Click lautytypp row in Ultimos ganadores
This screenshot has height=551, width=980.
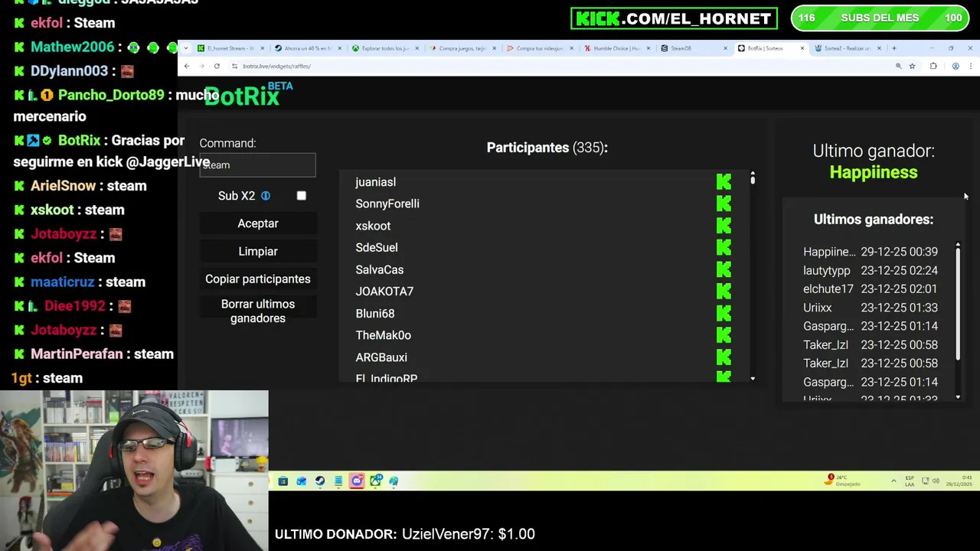click(x=871, y=270)
